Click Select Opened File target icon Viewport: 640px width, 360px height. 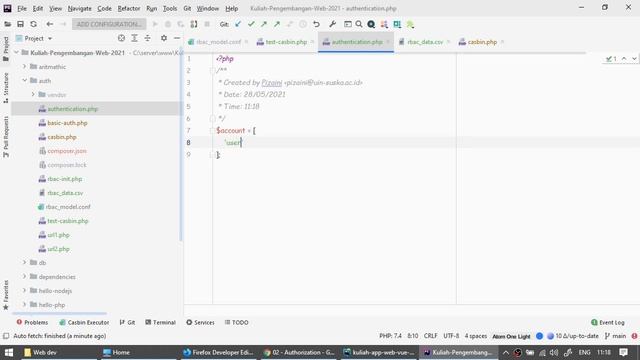tap(121, 38)
